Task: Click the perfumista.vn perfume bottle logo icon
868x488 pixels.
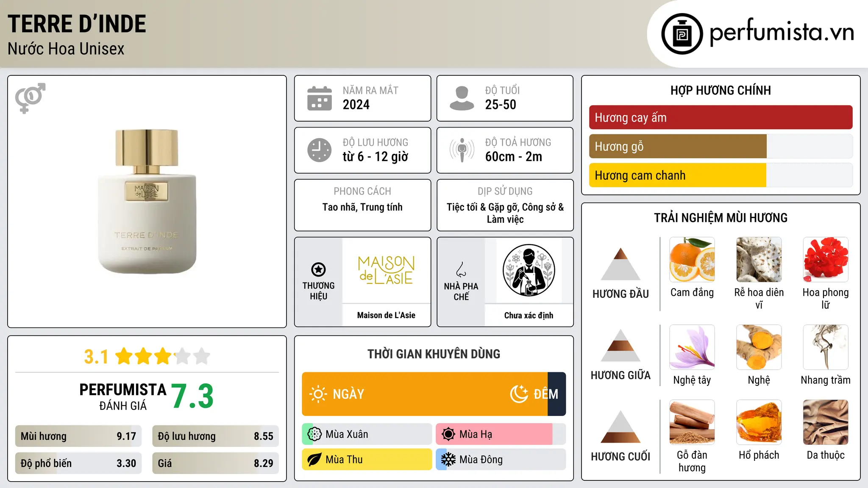Action: coord(682,34)
